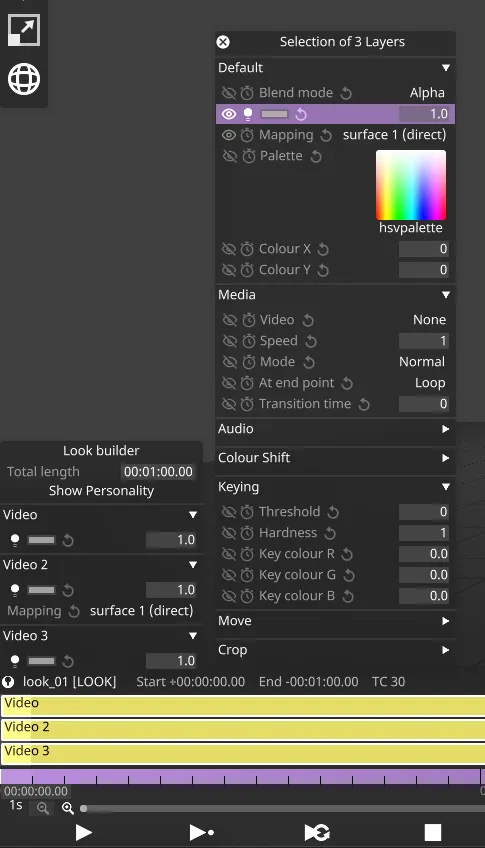The image size is (485, 848).
Task: Select the Video None media value
Action: click(429, 320)
